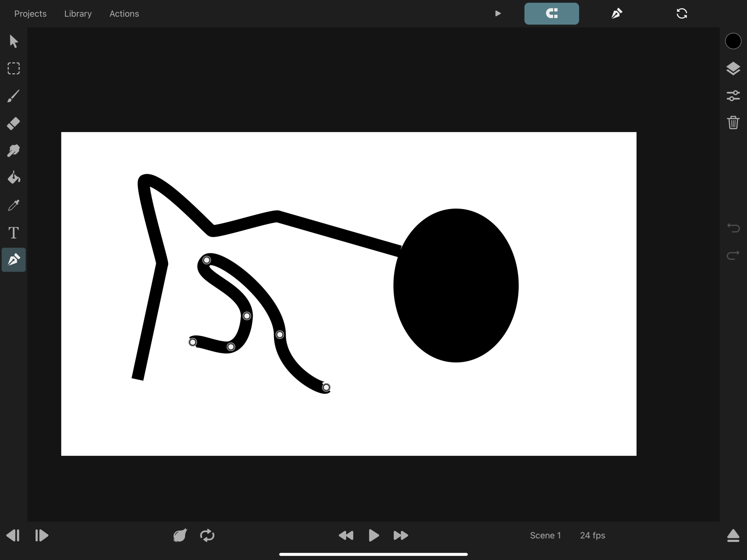This screenshot has width=747, height=560.
Task: Open the Library menu
Action: click(78, 13)
